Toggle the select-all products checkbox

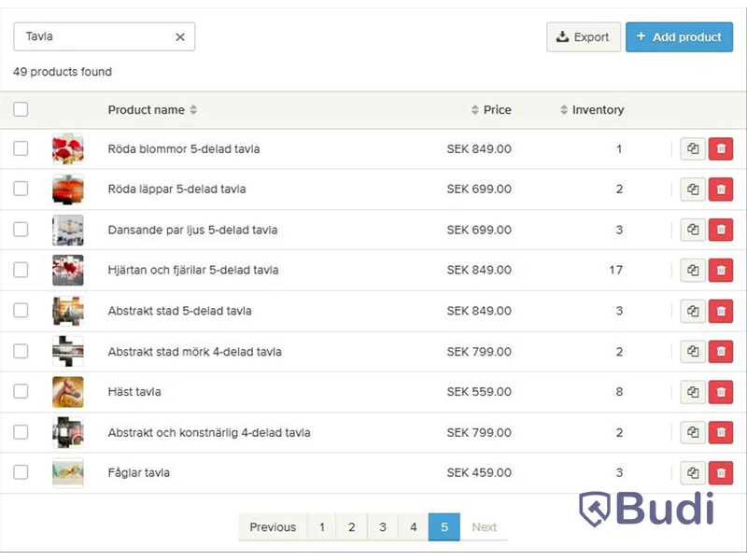point(21,109)
